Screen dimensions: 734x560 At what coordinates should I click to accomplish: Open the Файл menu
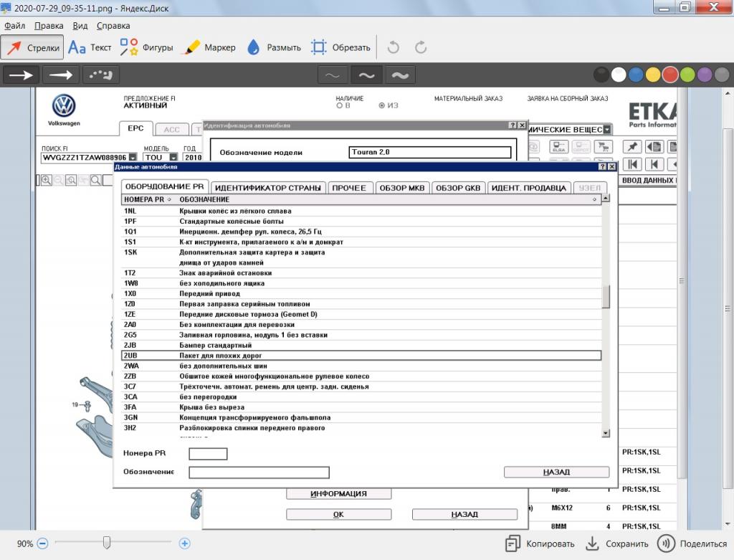pyautogui.click(x=14, y=26)
